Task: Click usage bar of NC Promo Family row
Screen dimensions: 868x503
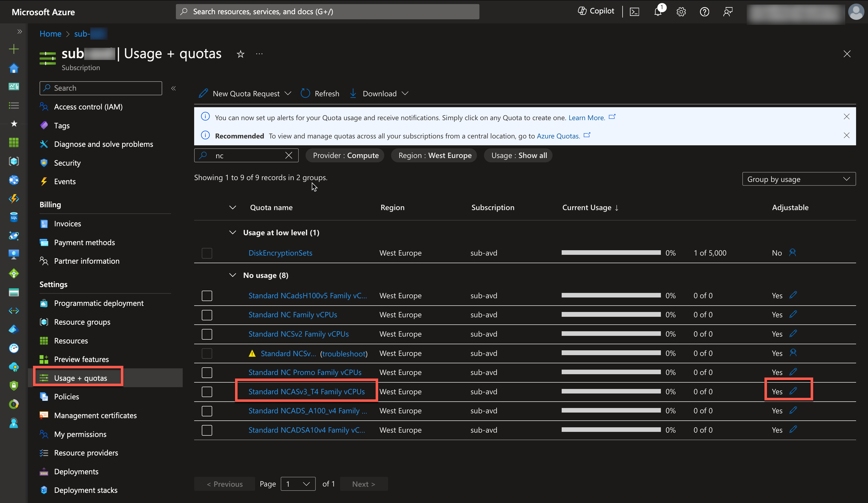Action: tap(611, 372)
